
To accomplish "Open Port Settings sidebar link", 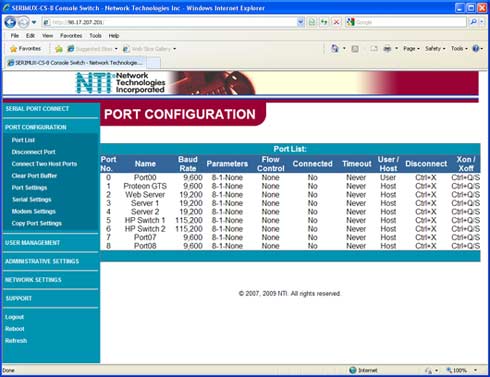I will [x=29, y=188].
